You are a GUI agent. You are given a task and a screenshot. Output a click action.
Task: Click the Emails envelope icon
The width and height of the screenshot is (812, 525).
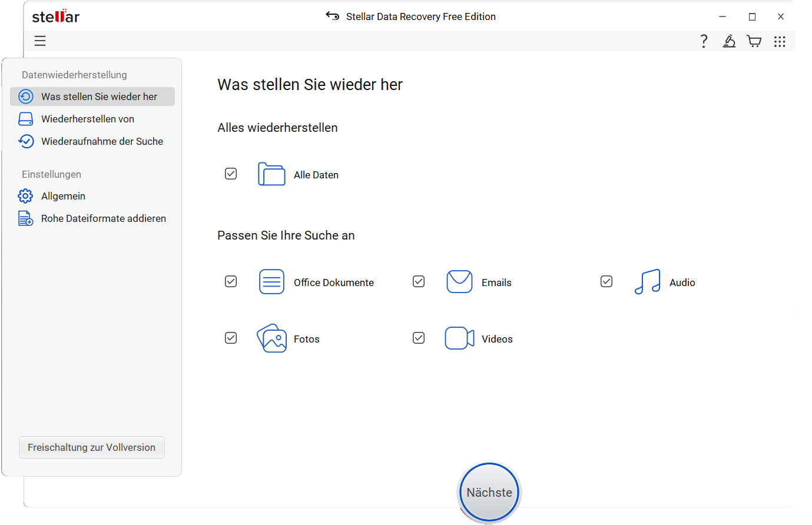(459, 282)
